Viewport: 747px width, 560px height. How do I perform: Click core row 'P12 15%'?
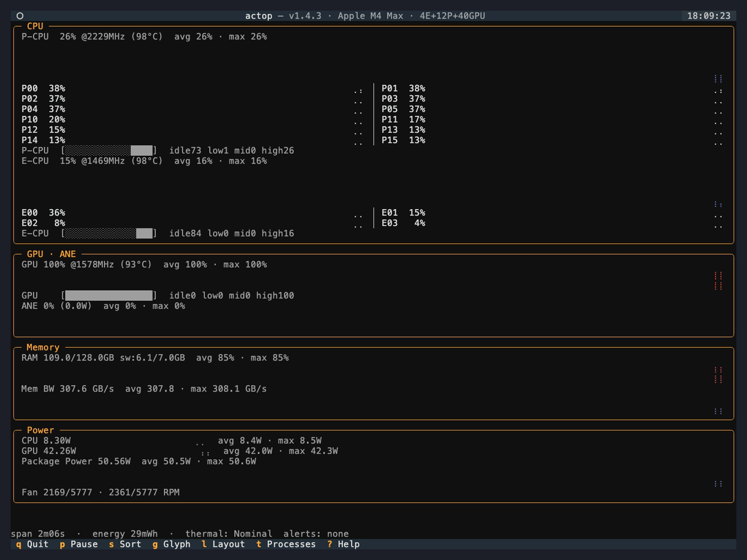tap(43, 130)
